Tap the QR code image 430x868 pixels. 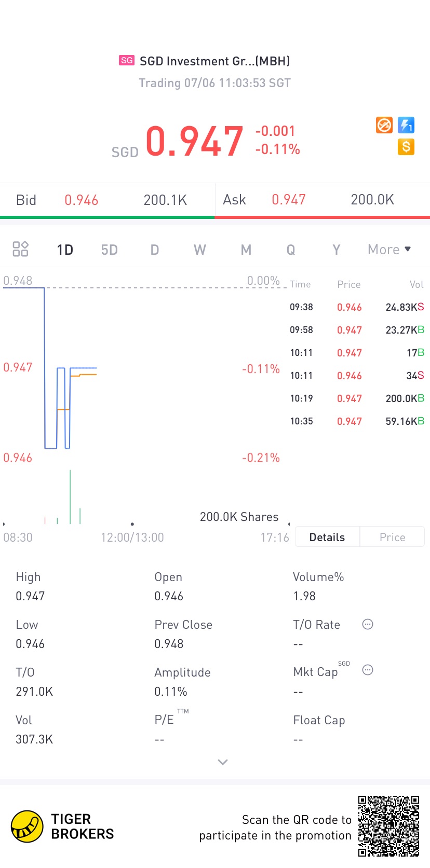click(388, 826)
